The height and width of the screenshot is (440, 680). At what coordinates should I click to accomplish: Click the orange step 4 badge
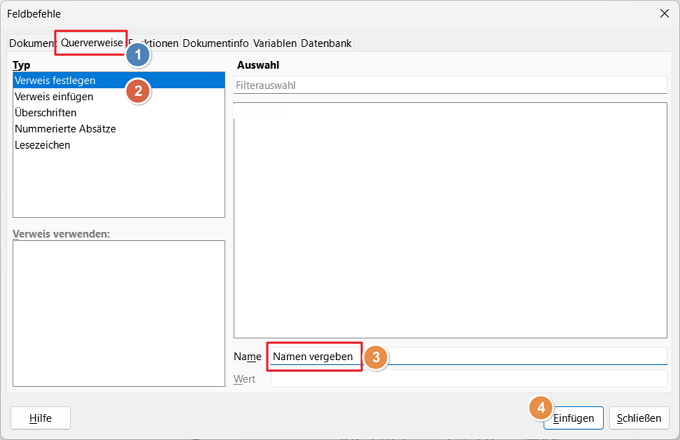tap(540, 408)
